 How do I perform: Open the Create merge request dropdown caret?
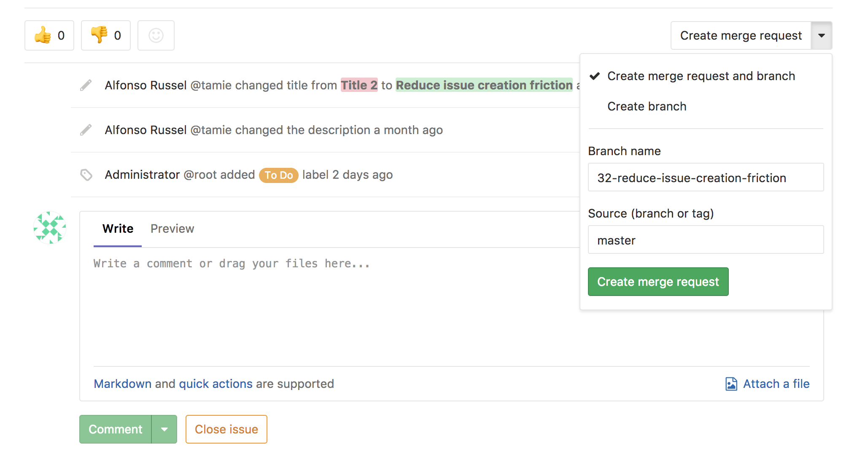(821, 35)
